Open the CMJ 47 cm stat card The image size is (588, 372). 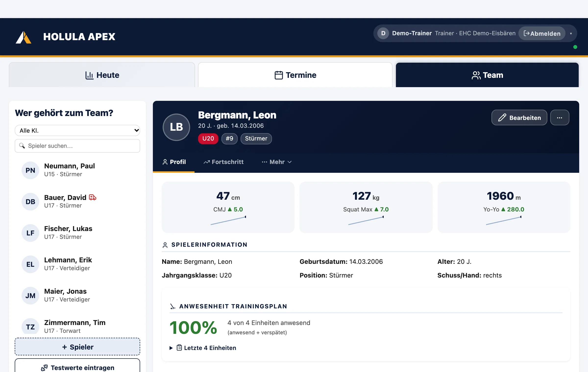click(x=228, y=207)
